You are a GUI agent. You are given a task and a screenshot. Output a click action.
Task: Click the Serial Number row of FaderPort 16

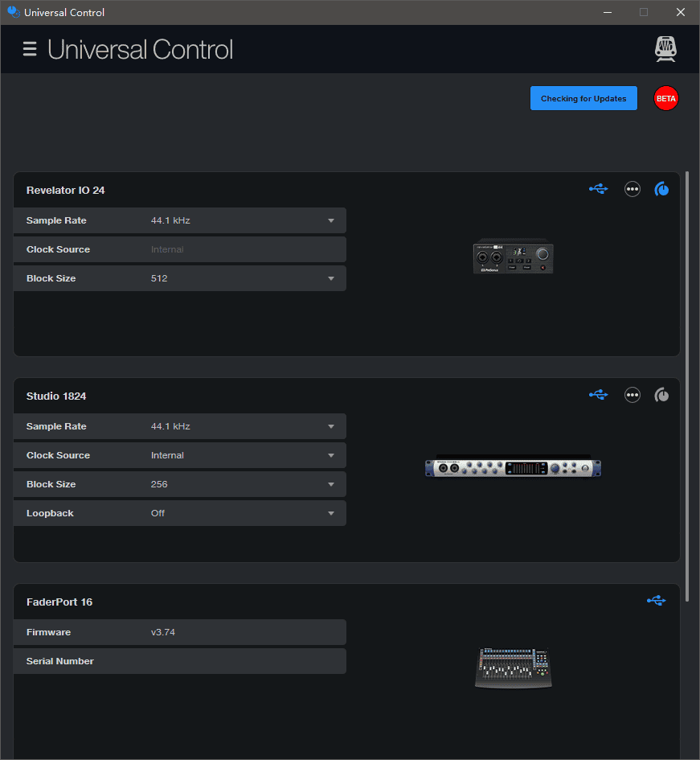point(180,661)
